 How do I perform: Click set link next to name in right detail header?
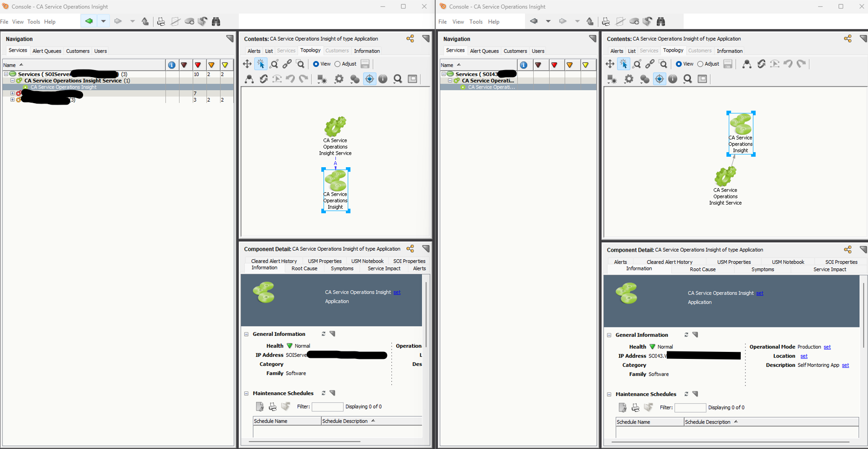760,293
